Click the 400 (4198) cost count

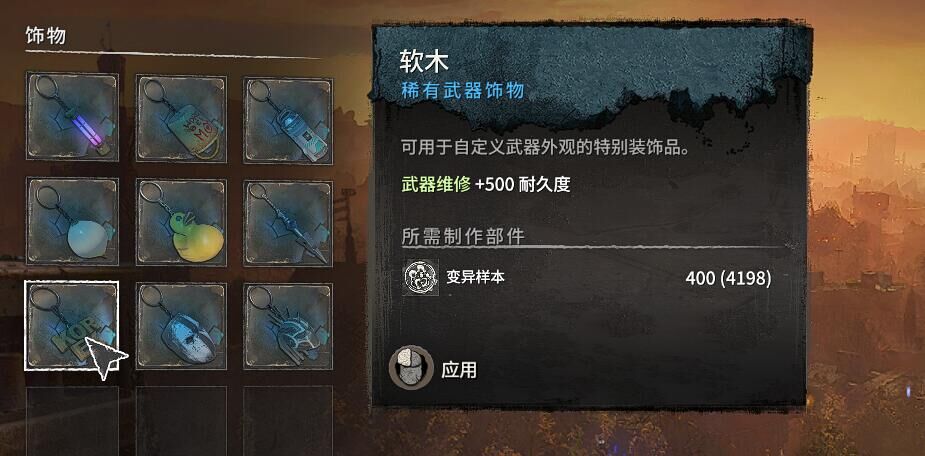coord(729,278)
